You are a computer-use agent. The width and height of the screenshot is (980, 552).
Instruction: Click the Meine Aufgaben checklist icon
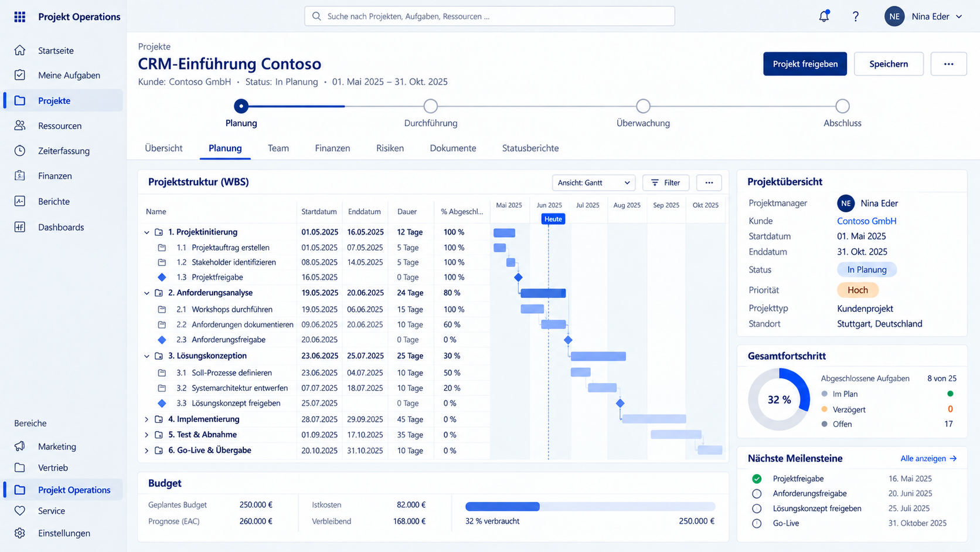click(x=20, y=75)
